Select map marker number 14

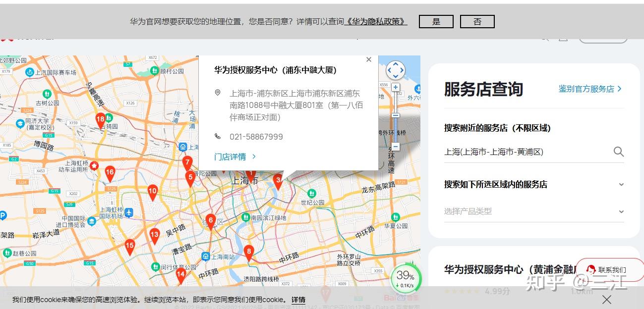coord(181,275)
